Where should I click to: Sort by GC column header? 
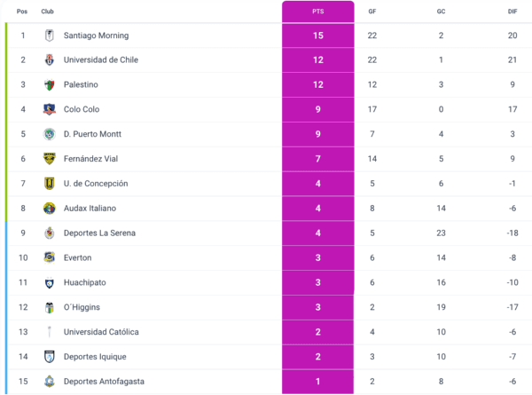(441, 12)
